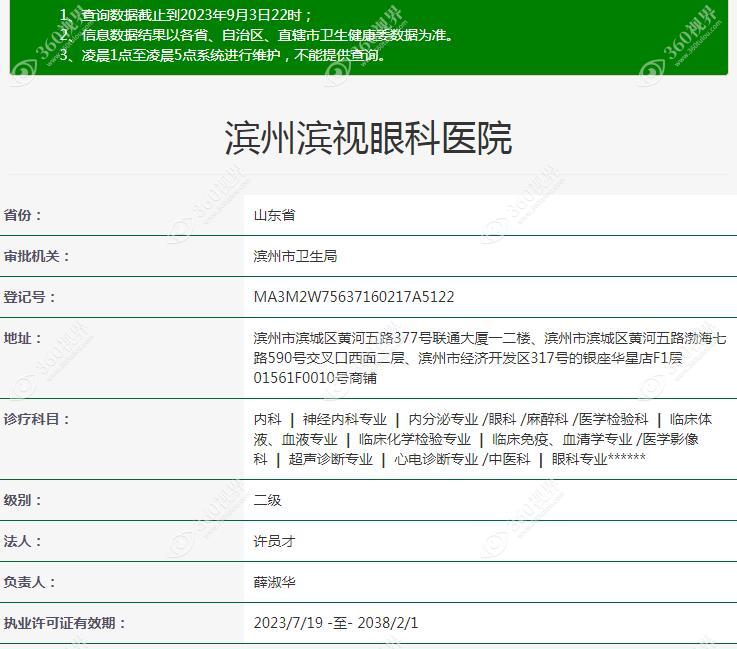Click the province value 山东省
This screenshot has width=737, height=649.
[274, 215]
